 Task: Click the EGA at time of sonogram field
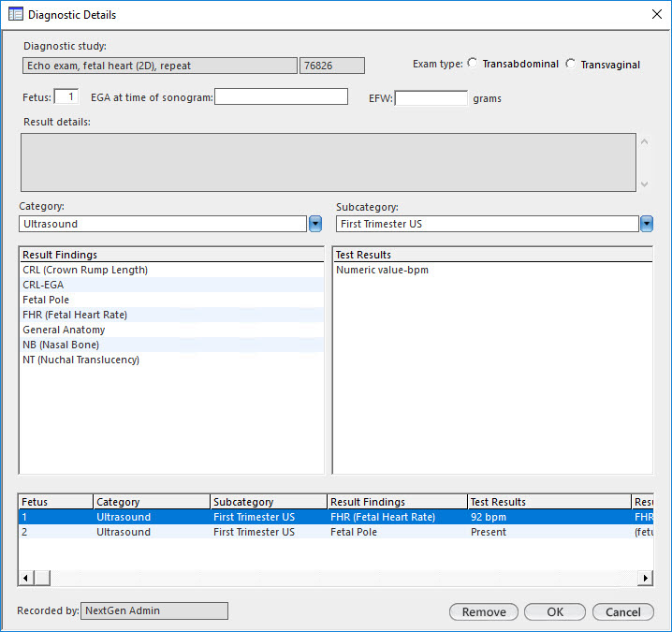pyautogui.click(x=281, y=96)
